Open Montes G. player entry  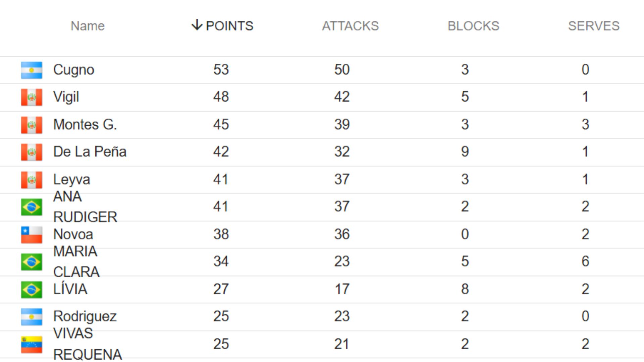pos(85,124)
